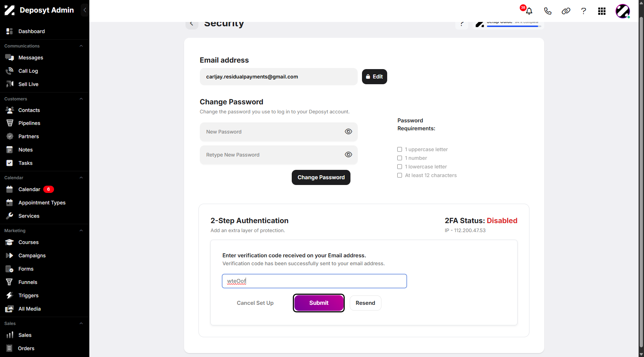644x357 pixels.
Task: Open the apps grid icon
Action: 602,11
